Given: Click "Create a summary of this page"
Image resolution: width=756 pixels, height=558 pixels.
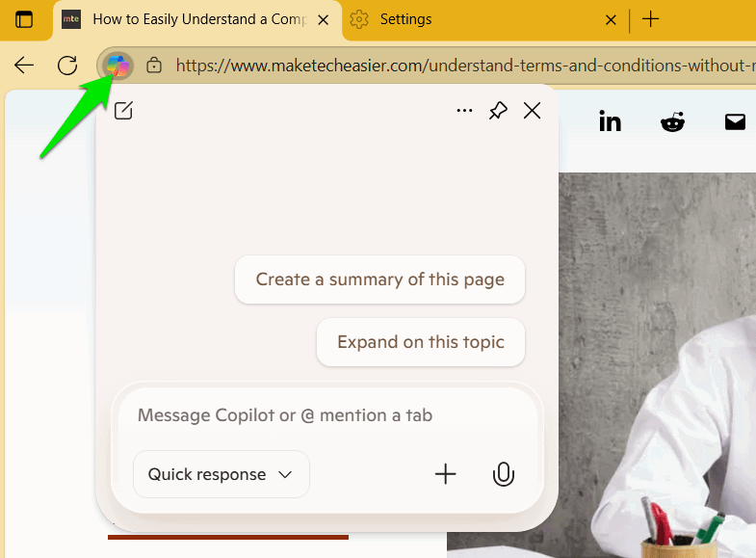Looking at the screenshot, I should 379,279.
